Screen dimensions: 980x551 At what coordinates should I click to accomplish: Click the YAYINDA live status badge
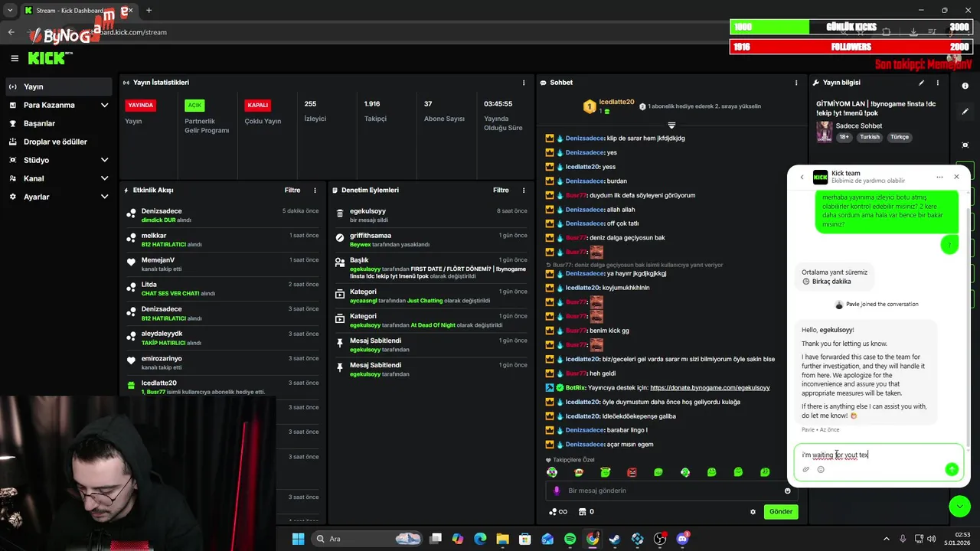click(x=141, y=106)
